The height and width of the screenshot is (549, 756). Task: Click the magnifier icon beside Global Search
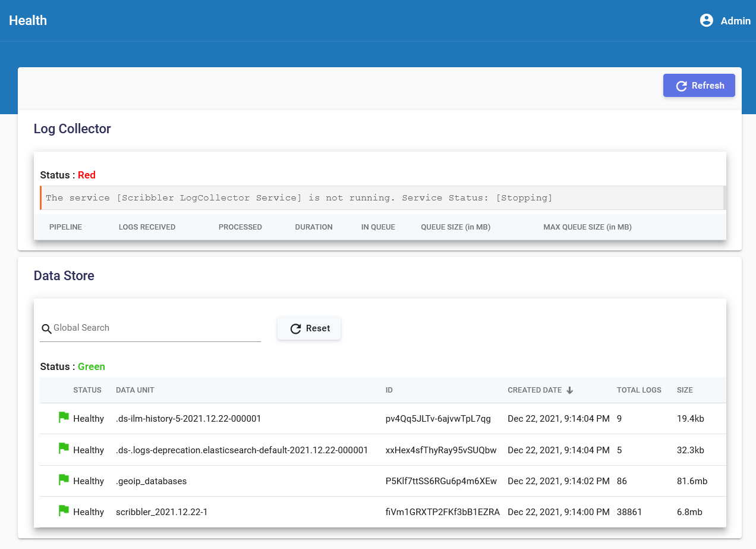tap(46, 329)
